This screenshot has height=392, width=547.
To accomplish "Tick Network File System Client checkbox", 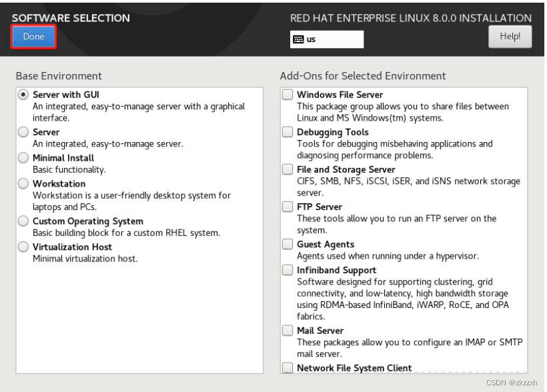I will click(288, 367).
